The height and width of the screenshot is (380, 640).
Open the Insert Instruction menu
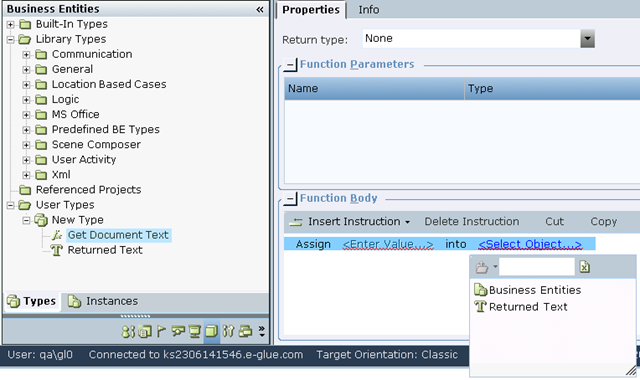(349, 222)
